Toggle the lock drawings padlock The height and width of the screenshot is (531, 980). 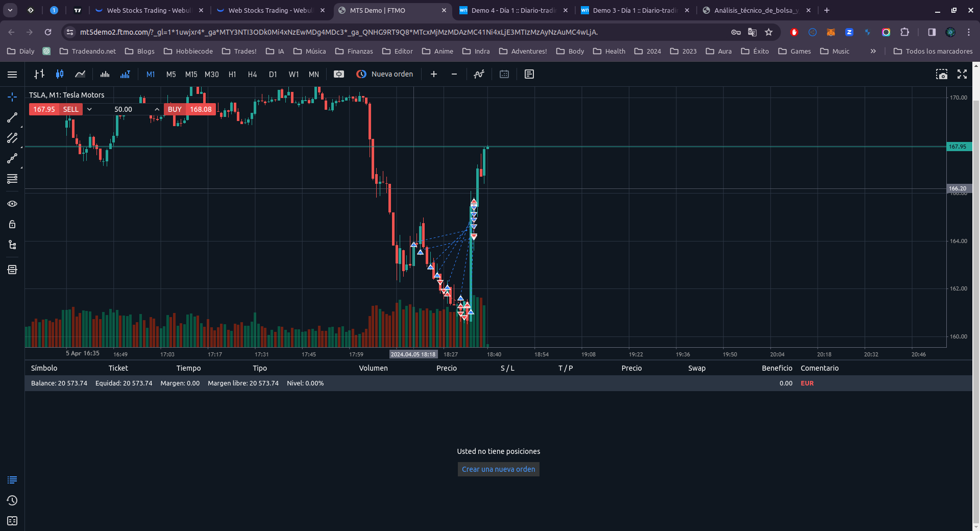click(12, 224)
